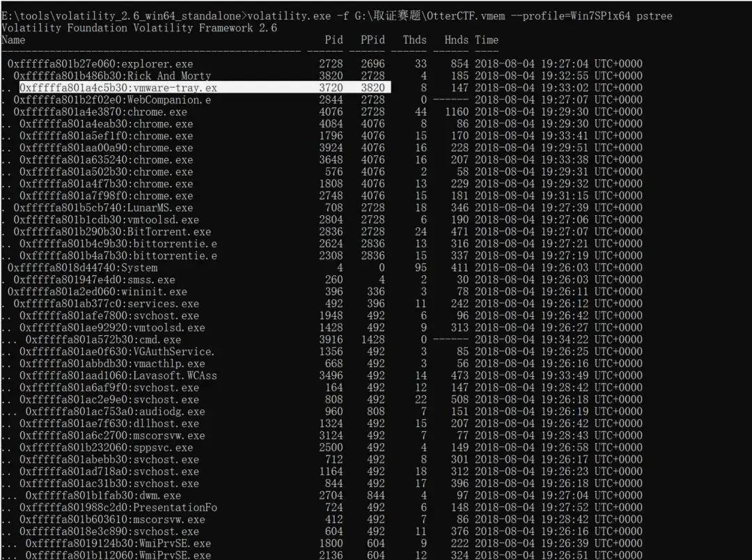Select the BitTorrent.exe process entry
The height and width of the screenshot is (560, 752).
(112, 232)
